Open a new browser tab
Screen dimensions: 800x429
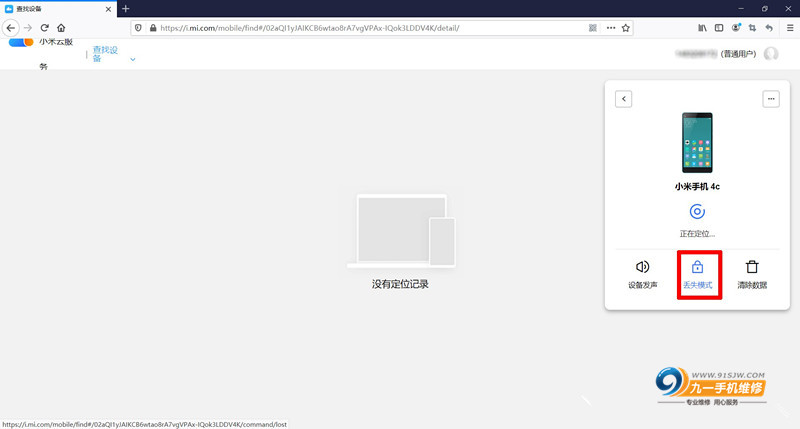[x=126, y=9]
